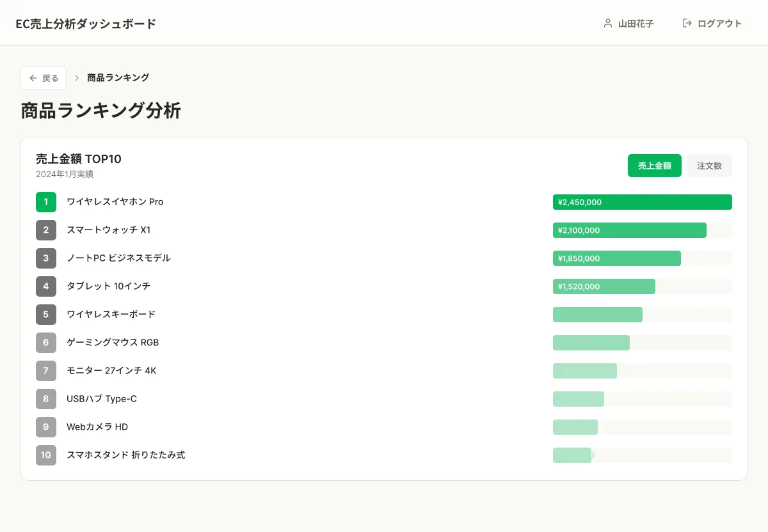Click the sales bar showing ¥2,450,000
768x532 pixels.
(x=642, y=202)
